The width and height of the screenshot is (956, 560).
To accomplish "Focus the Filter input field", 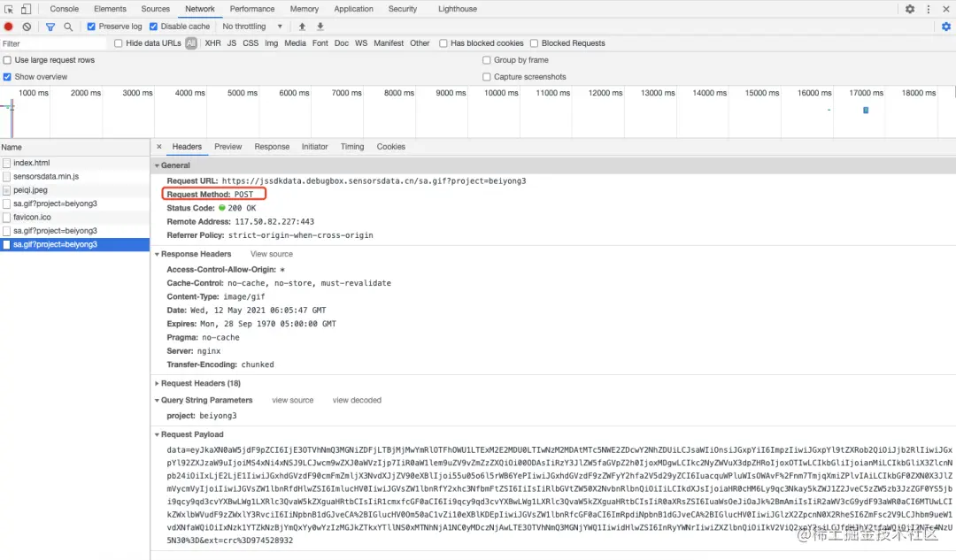I will [54, 44].
